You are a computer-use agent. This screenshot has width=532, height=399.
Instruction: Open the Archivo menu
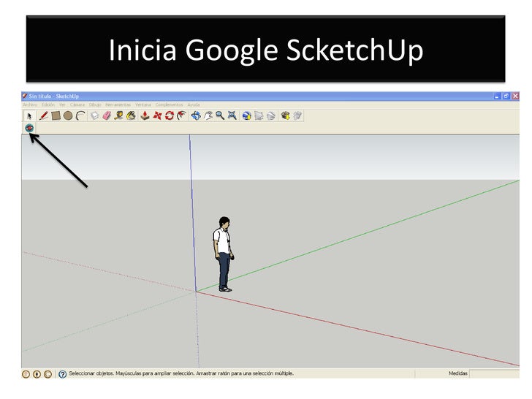[30, 104]
